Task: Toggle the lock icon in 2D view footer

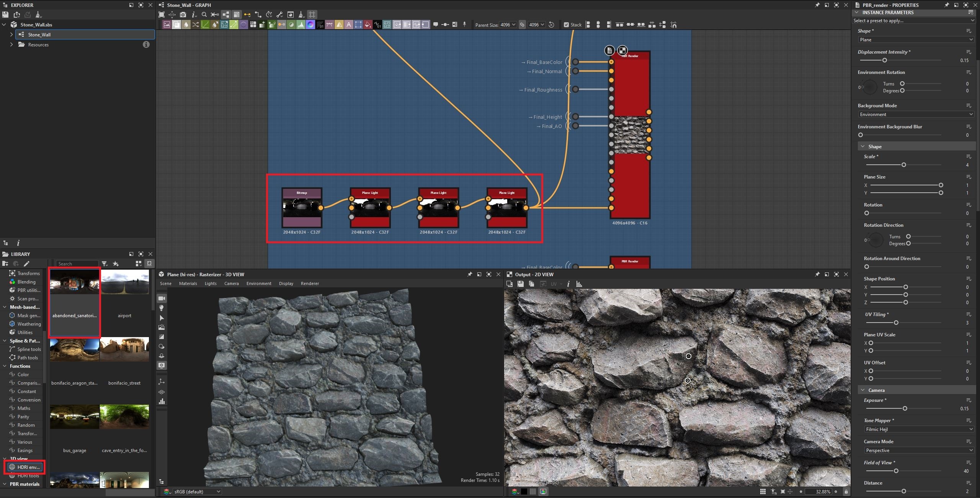Action: 846,491
